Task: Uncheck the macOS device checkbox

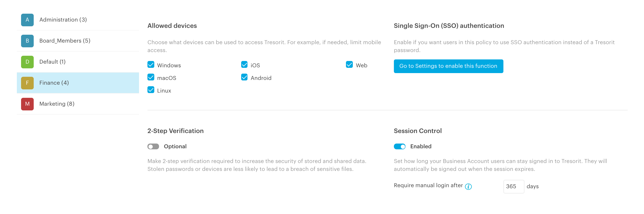Action: click(x=151, y=77)
